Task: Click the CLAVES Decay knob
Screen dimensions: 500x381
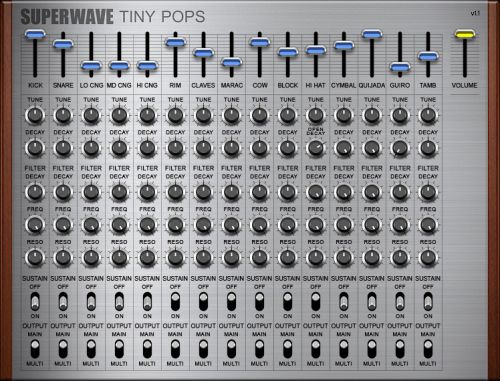Action: click(x=203, y=148)
